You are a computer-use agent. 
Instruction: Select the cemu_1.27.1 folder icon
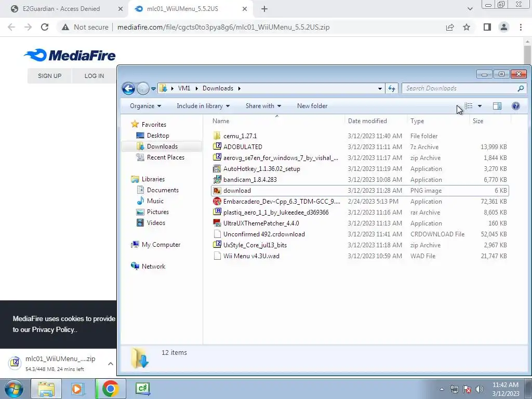pyautogui.click(x=217, y=136)
